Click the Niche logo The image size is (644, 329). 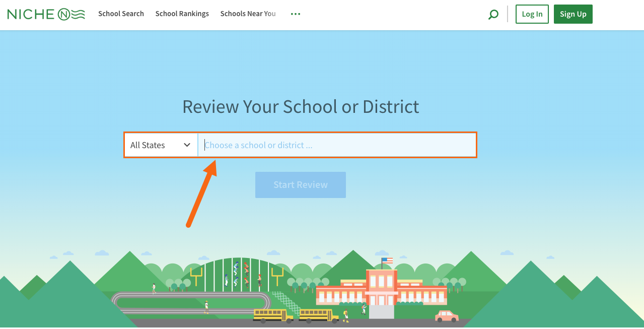coord(46,14)
